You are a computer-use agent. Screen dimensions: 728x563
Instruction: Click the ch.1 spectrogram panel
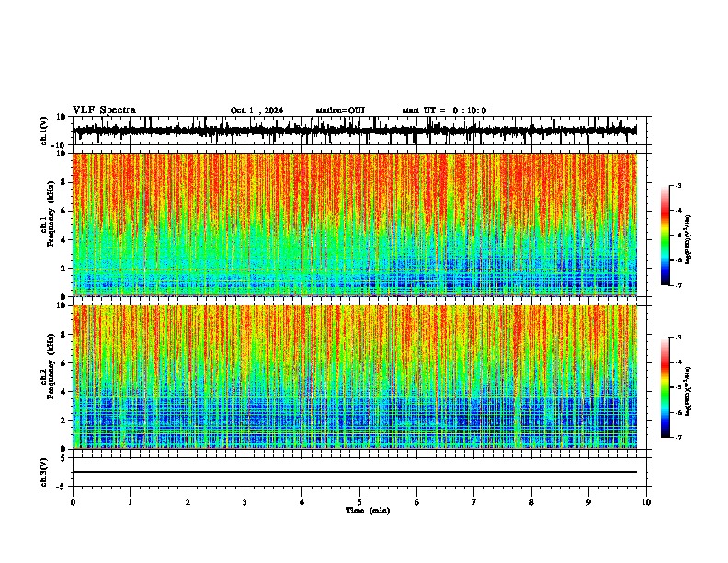[x=355, y=224]
